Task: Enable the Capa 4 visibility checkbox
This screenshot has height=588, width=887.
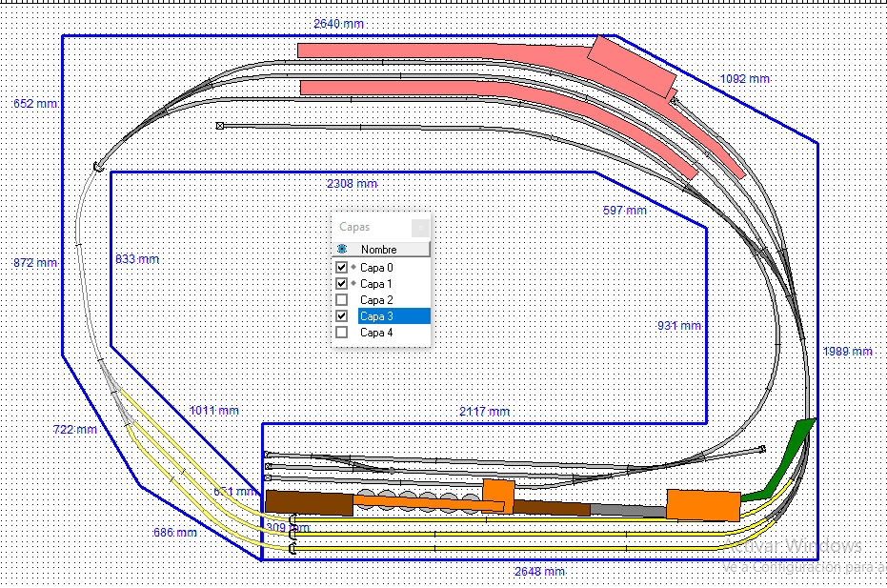Action: (341, 333)
